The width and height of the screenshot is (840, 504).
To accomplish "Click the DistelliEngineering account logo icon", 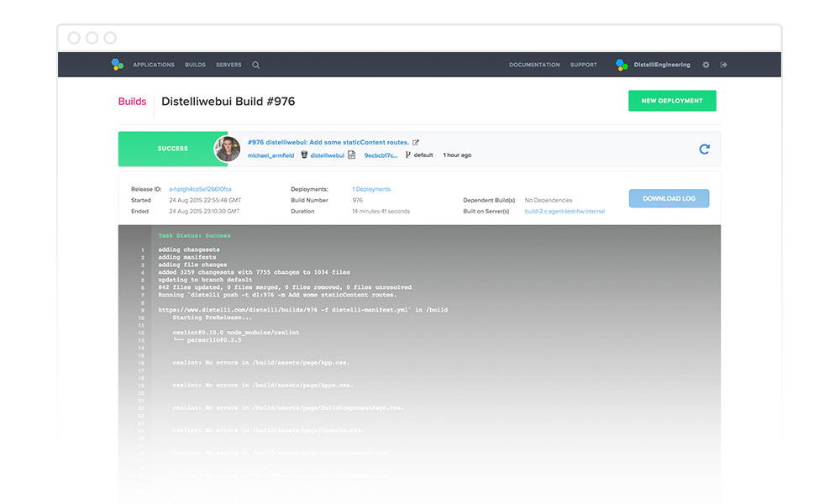I will [622, 65].
